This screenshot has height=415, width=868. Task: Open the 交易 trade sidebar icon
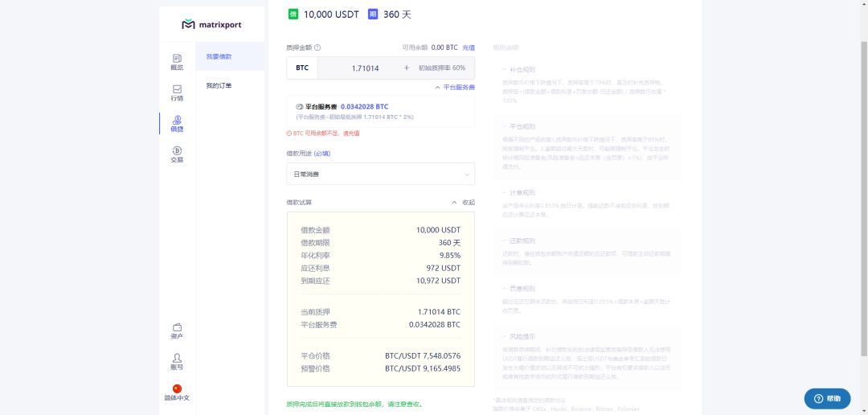click(x=177, y=154)
